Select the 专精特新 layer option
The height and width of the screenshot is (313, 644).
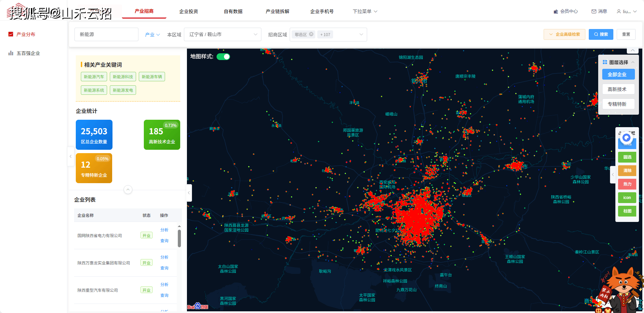pyautogui.click(x=618, y=104)
